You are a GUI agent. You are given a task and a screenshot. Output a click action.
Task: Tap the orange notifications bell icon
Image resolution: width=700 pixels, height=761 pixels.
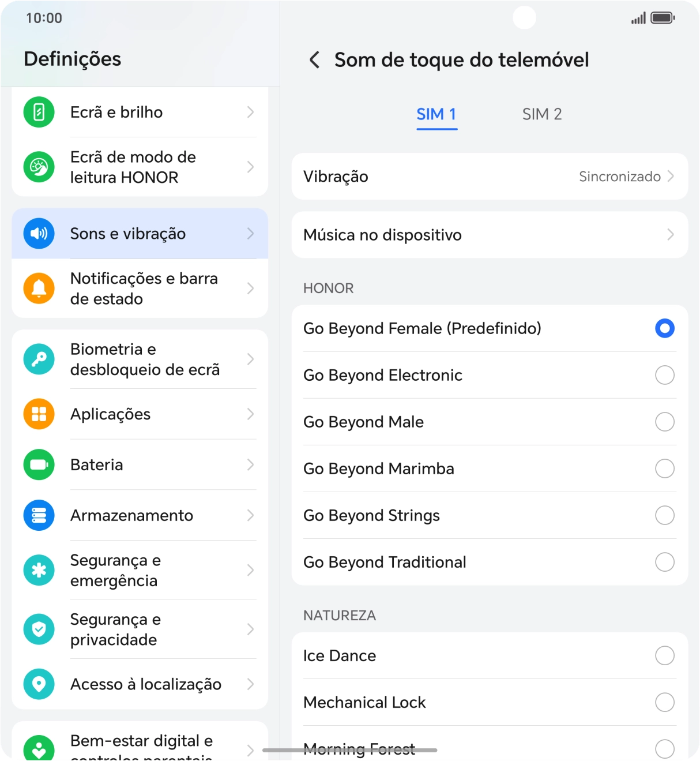coord(39,288)
